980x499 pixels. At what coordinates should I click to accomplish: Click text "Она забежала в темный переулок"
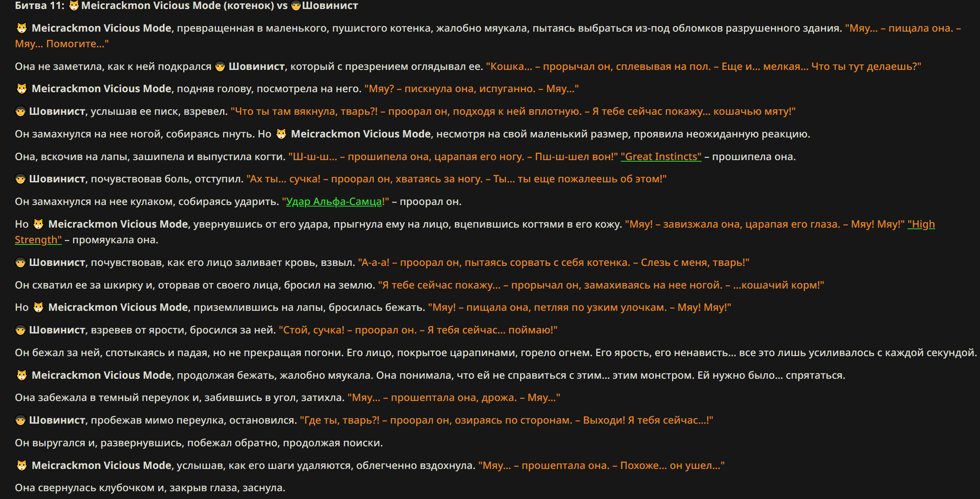point(102,397)
